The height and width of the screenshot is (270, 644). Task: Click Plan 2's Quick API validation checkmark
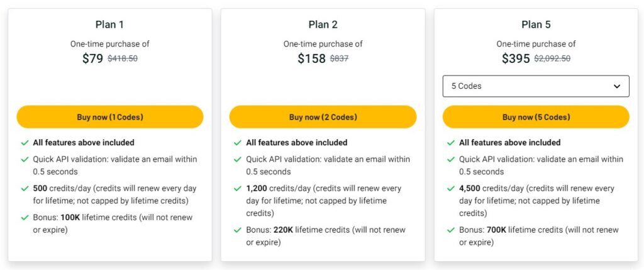click(x=237, y=159)
